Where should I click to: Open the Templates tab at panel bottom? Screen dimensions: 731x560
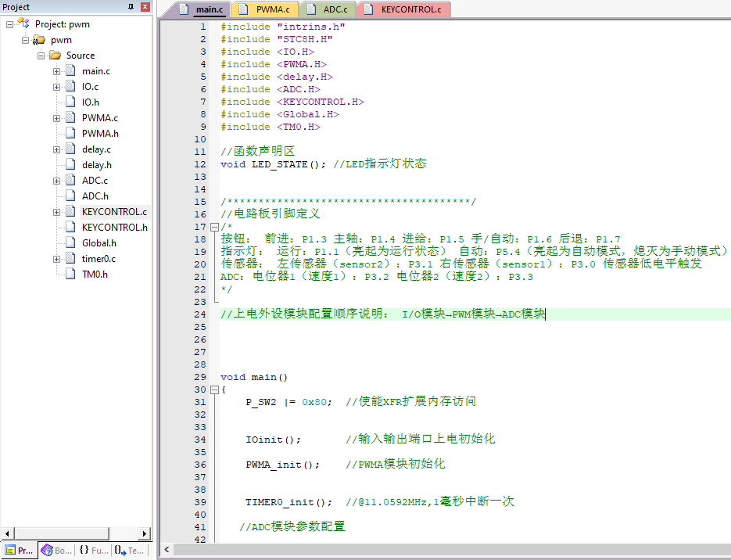pyautogui.click(x=129, y=551)
